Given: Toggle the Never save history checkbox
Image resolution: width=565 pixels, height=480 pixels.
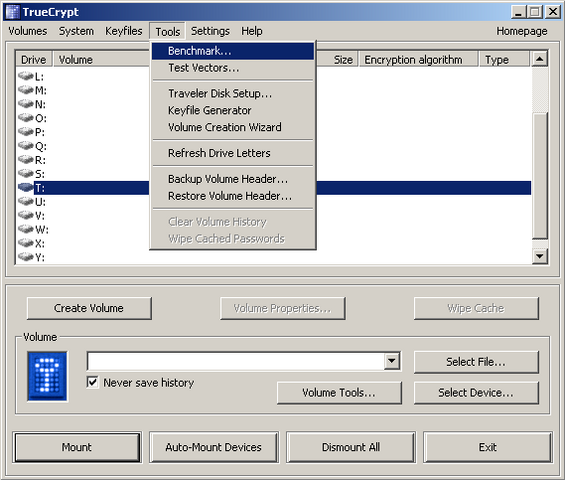Looking at the screenshot, I should (93, 382).
